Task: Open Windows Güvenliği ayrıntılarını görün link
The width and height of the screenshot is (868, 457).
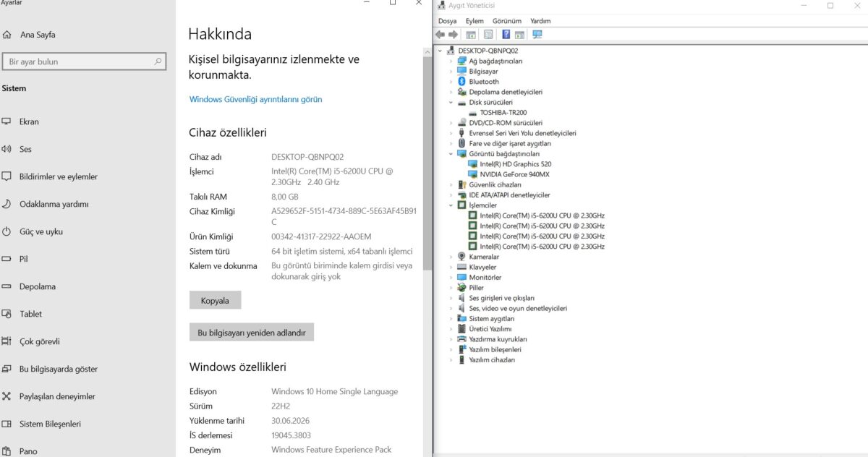Action: (x=255, y=99)
